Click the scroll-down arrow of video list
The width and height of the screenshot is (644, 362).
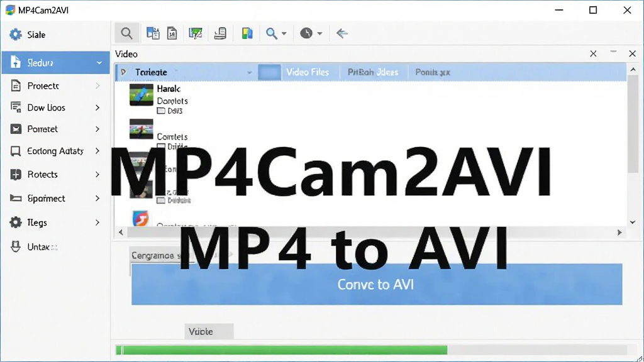point(633,222)
